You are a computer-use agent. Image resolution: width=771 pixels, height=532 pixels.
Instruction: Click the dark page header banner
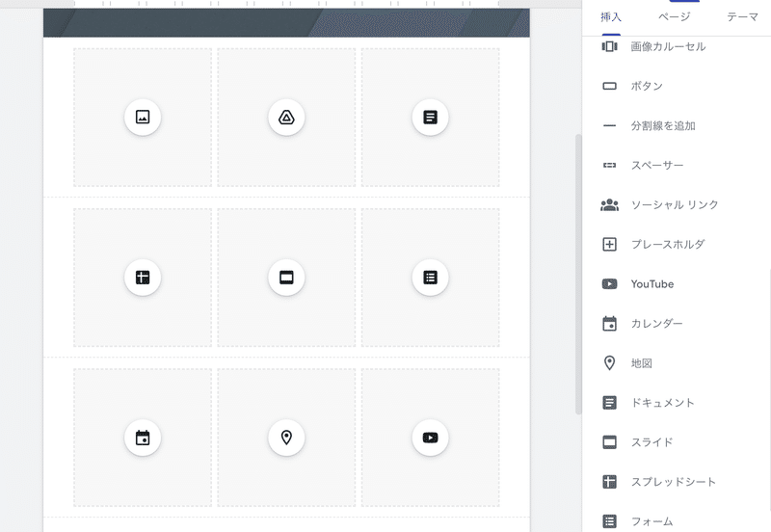pos(286,22)
